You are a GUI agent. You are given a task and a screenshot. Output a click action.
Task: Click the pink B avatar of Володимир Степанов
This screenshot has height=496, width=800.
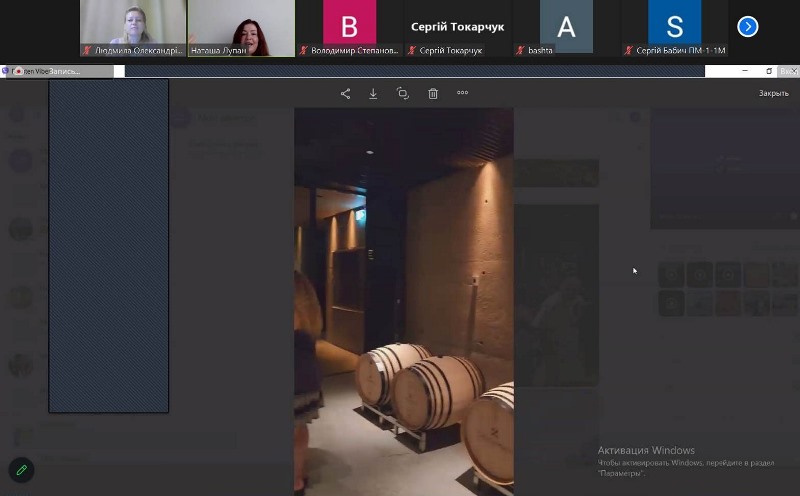coord(349,24)
